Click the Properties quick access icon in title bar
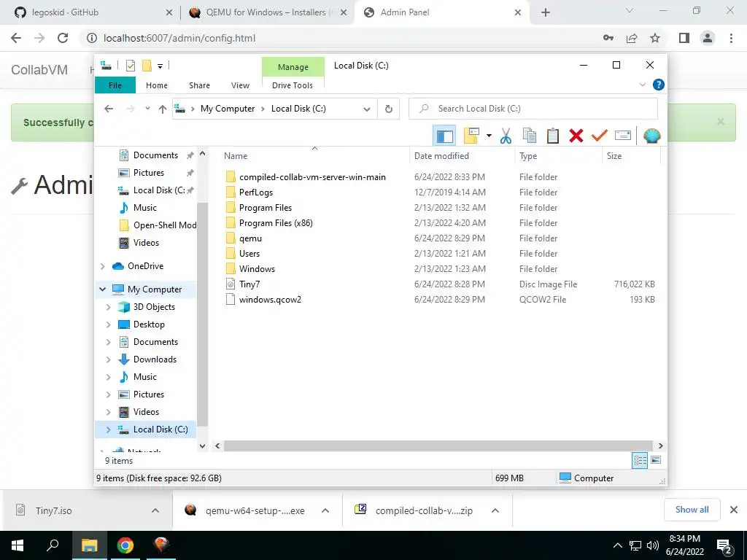The width and height of the screenshot is (747, 560). (130, 66)
